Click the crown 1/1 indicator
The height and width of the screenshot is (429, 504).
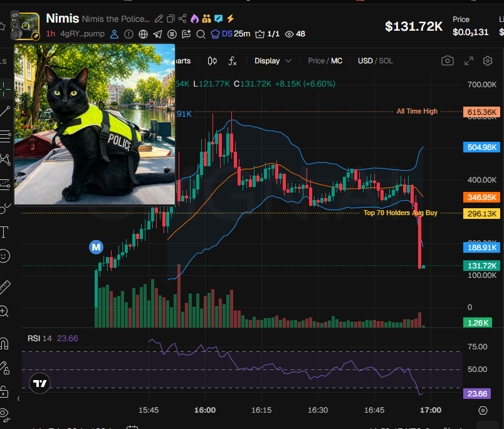coord(267,34)
